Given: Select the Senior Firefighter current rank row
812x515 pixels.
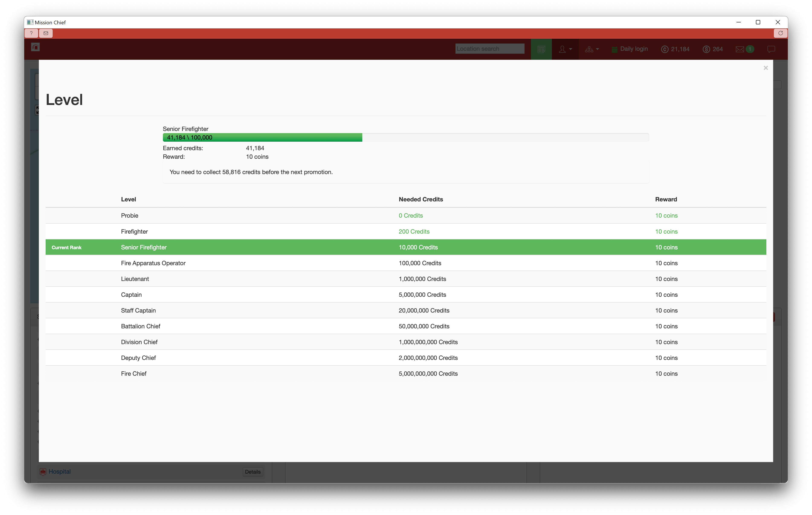Looking at the screenshot, I should tap(406, 247).
